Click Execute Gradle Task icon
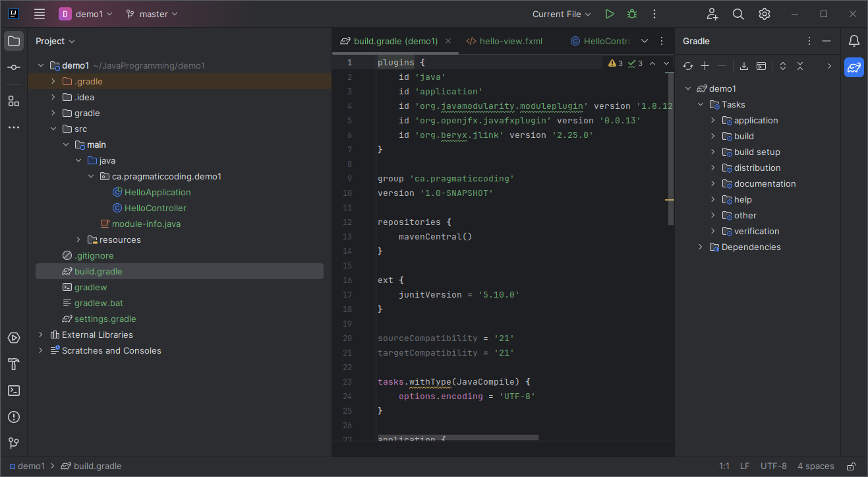This screenshot has height=477, width=868. 761,66
